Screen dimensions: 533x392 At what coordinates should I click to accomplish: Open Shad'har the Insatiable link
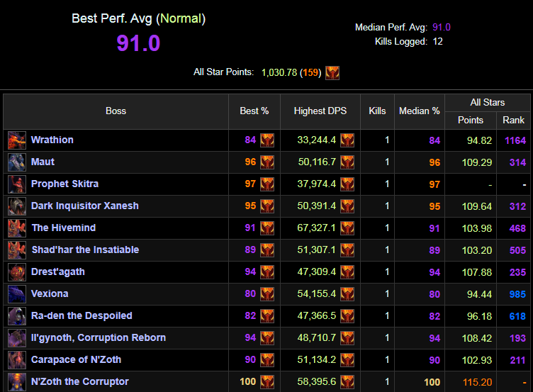[85, 250]
